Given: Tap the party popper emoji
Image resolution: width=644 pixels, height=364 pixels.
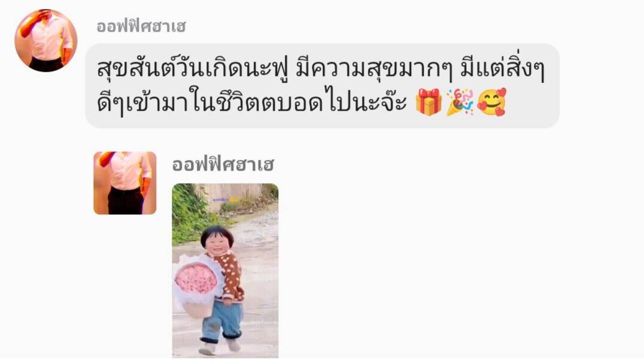Looking at the screenshot, I should click(x=460, y=102).
